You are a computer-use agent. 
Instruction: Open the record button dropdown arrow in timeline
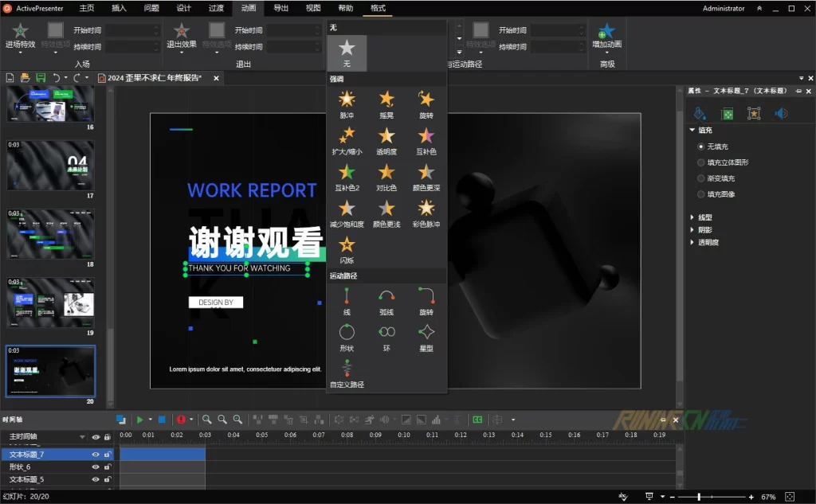[191, 420]
